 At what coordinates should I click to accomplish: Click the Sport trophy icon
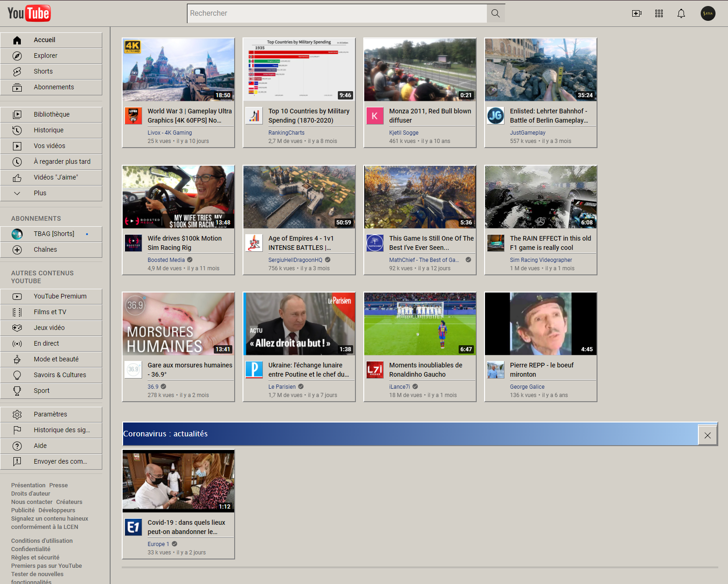pos(17,391)
